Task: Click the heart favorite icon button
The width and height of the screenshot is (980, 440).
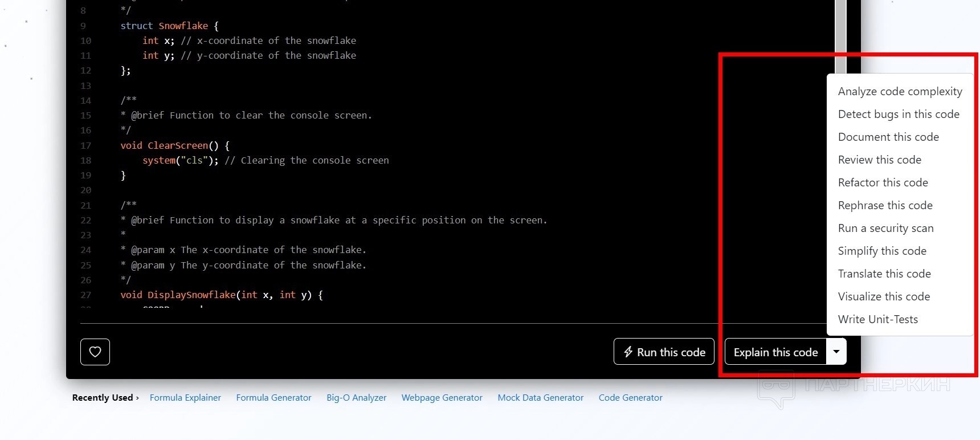Action: (95, 352)
